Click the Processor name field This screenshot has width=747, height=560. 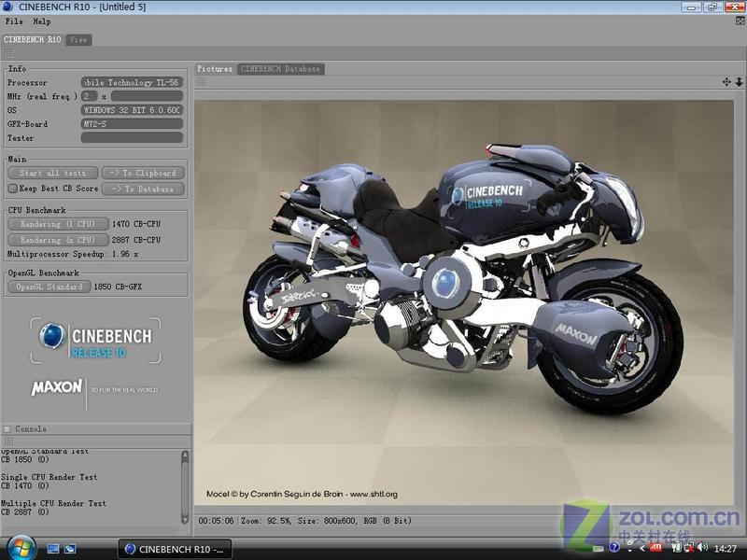[132, 82]
